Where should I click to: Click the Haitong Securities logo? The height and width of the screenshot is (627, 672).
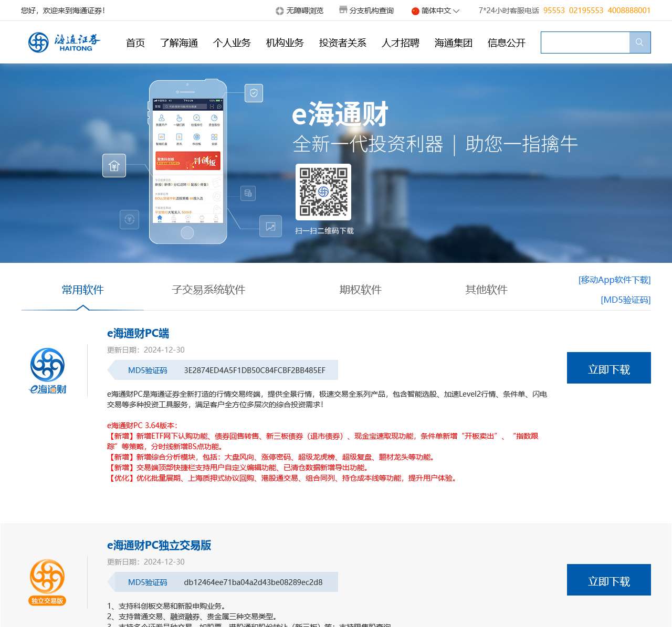(x=64, y=42)
